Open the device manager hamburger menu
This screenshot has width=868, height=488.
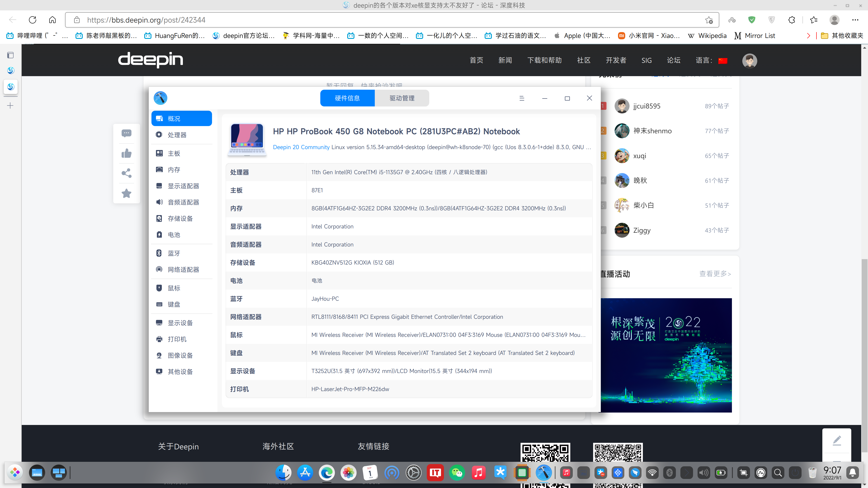click(x=522, y=98)
